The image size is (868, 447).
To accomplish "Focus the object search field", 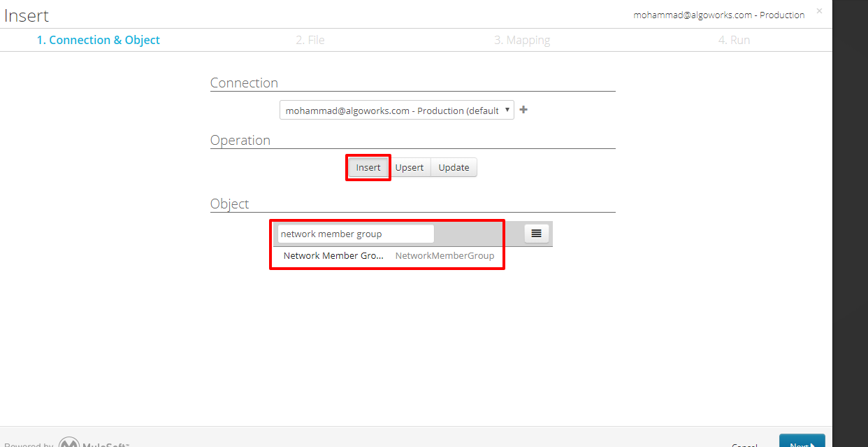I will [356, 234].
